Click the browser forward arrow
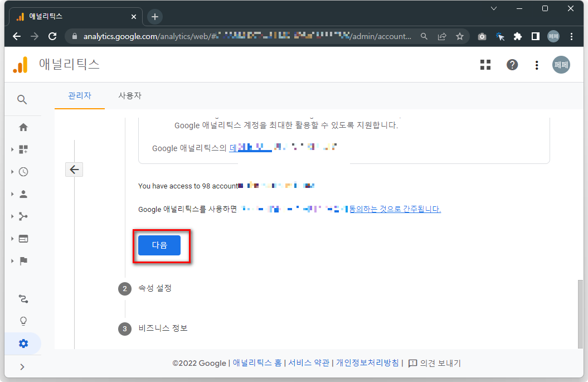Viewport: 588px width, 382px height. [x=35, y=36]
